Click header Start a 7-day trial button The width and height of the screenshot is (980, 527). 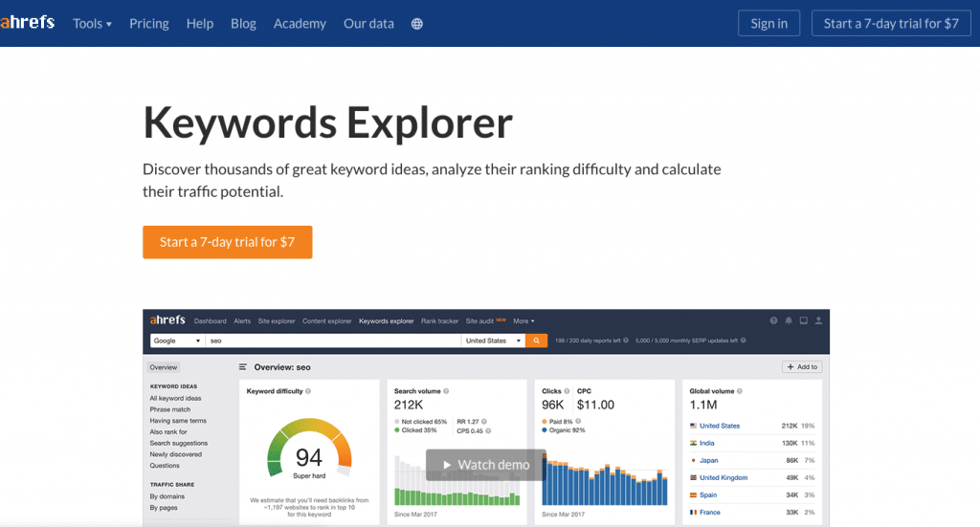tap(891, 23)
